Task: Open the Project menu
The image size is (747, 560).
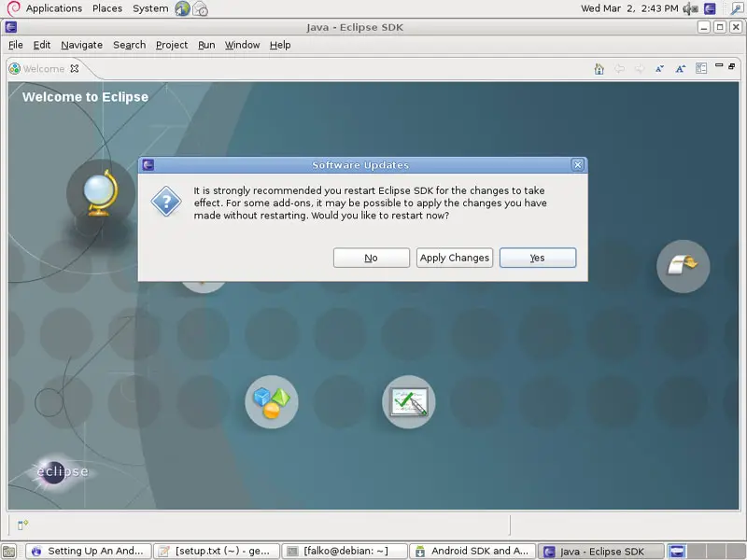Action: coord(172,45)
